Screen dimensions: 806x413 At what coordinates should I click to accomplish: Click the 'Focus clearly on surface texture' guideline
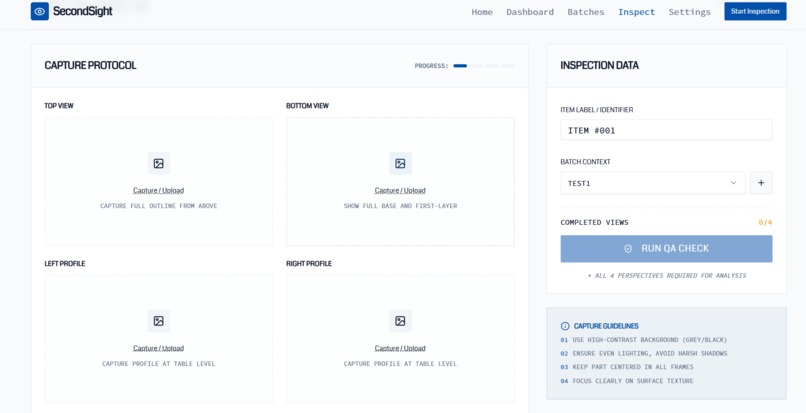(x=633, y=381)
